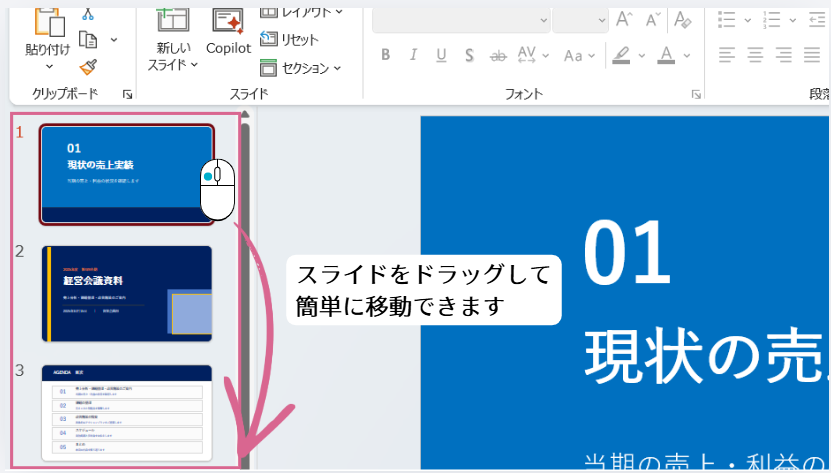Center-align the text
The width and height of the screenshot is (831, 473).
click(x=755, y=55)
